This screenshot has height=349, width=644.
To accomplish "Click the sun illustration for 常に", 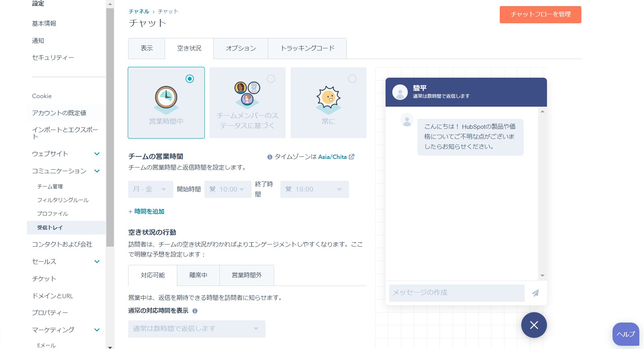I will 328,100.
